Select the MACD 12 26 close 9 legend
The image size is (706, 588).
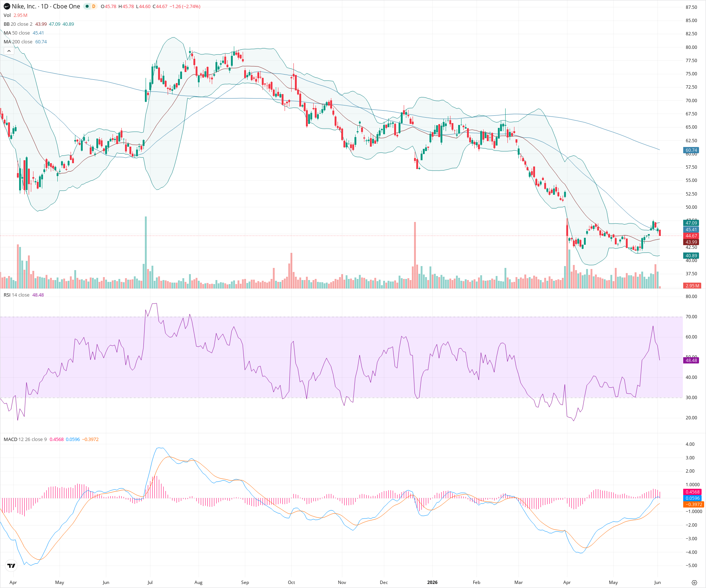(25, 439)
